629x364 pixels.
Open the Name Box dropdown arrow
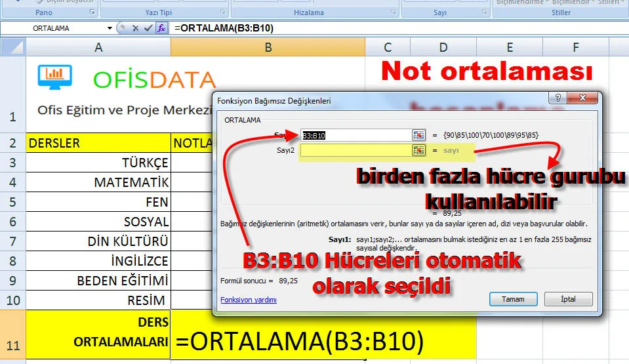110,28
